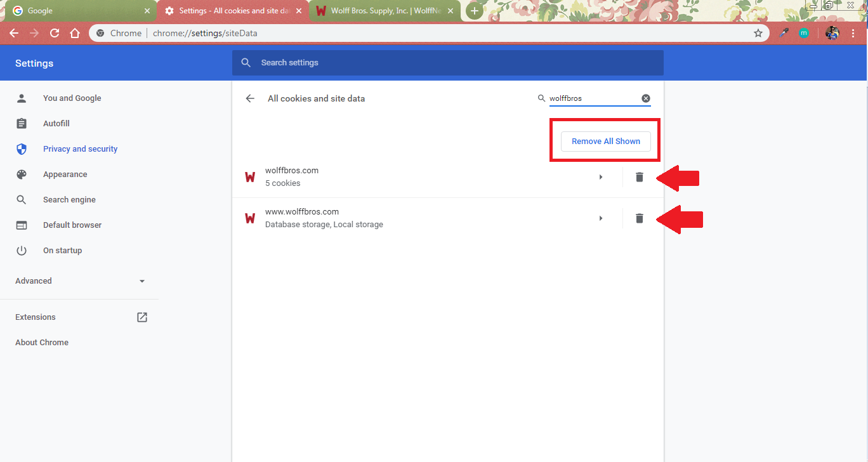Click the Privacy and security shield icon
Image resolution: width=868 pixels, height=462 pixels.
point(22,149)
